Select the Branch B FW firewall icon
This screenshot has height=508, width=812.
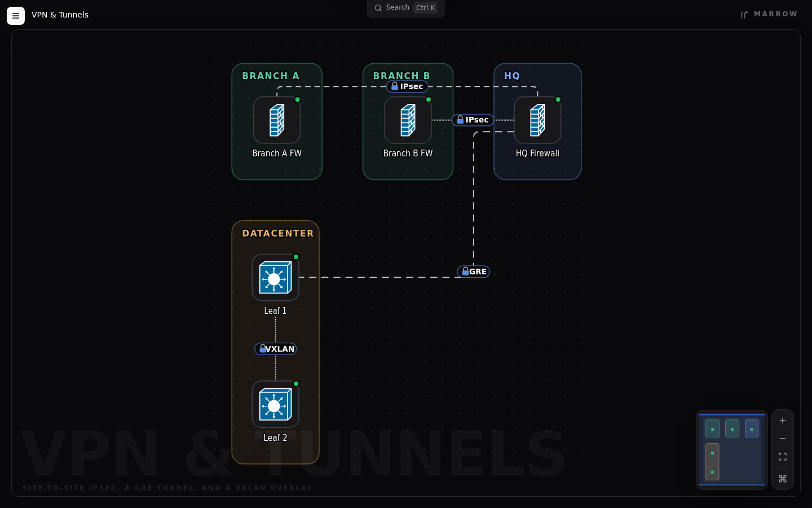(x=408, y=120)
